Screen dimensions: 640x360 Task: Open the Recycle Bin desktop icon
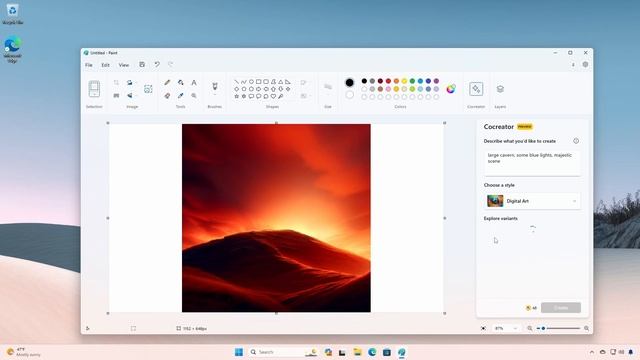pos(12,14)
